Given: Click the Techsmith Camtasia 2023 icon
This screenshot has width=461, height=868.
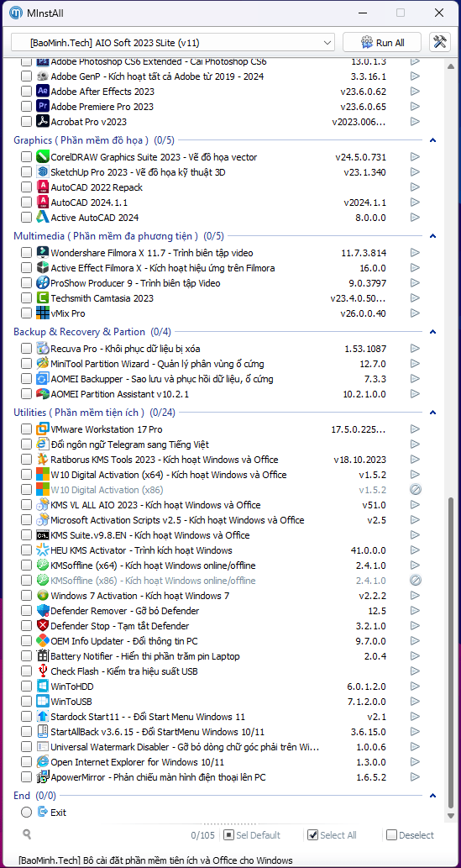Looking at the screenshot, I should click(x=43, y=297).
